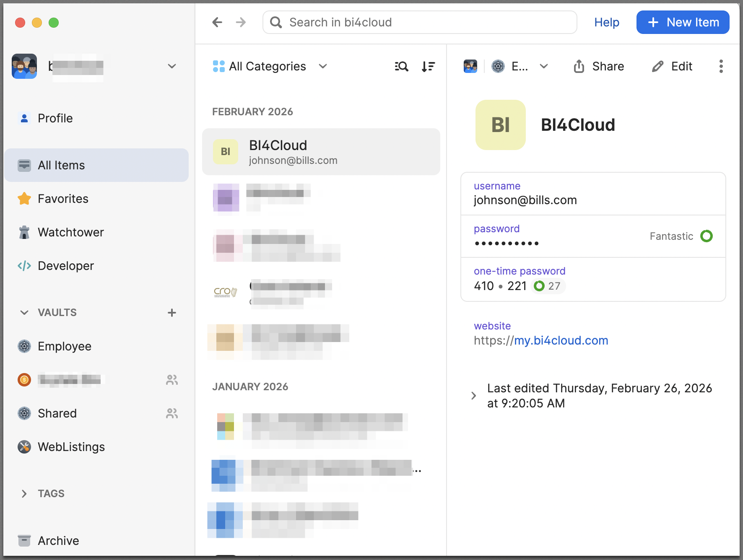Select the BI4Cloud item in the list

(321, 152)
